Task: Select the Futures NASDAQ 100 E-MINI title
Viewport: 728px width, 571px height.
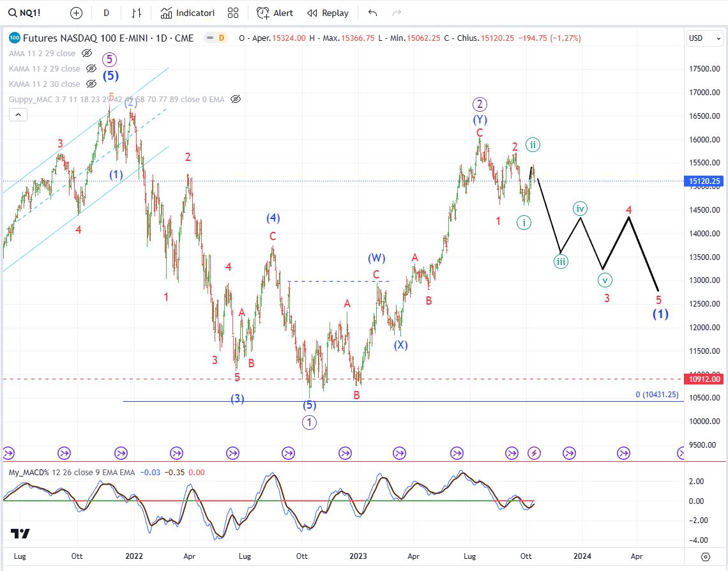Action: pyautogui.click(x=108, y=38)
